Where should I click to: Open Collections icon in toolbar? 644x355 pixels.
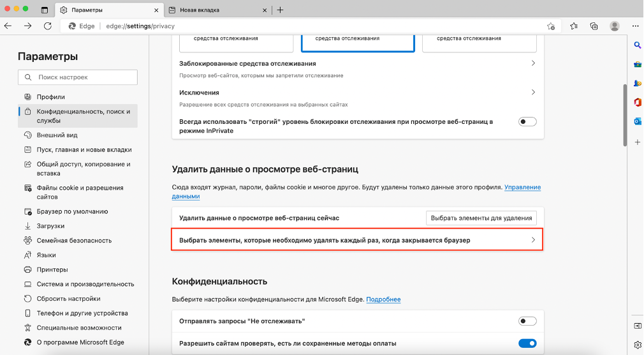[594, 26]
